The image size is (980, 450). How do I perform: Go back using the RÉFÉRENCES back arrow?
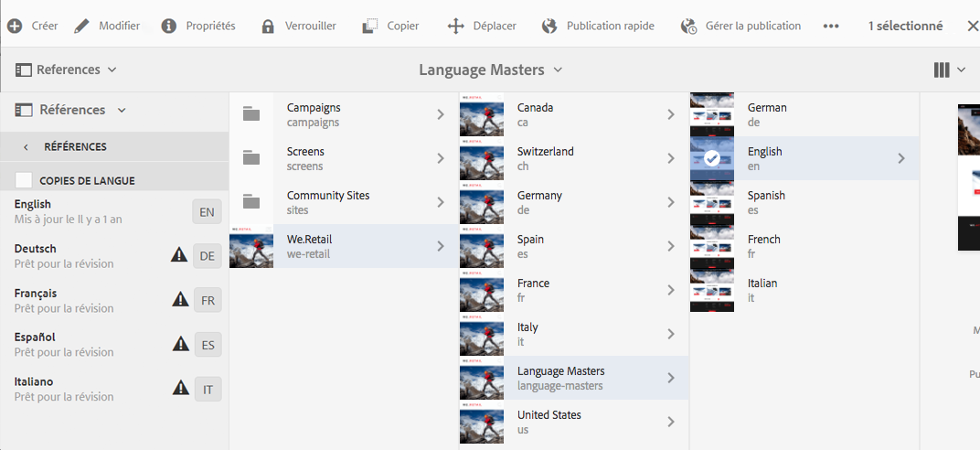pos(26,146)
